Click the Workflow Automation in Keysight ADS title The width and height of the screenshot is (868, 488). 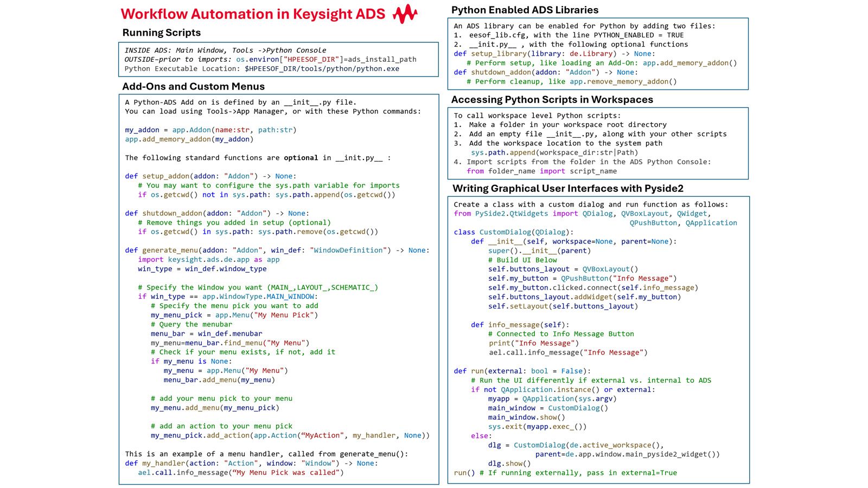click(x=253, y=14)
